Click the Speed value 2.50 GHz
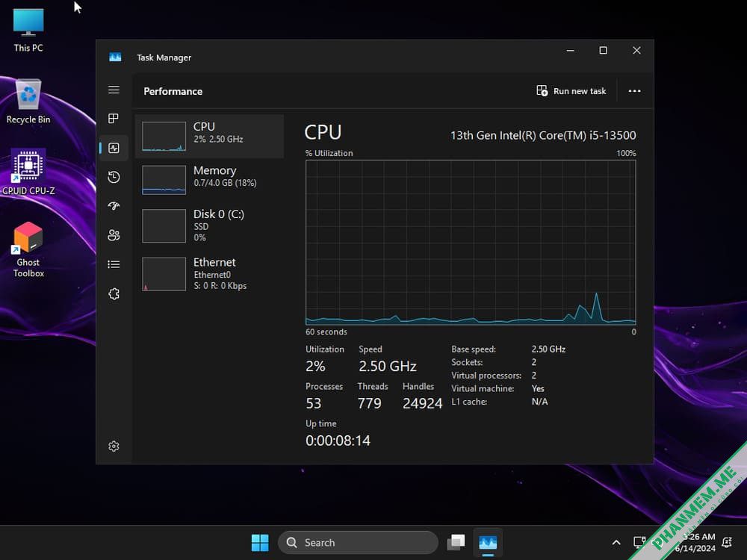The height and width of the screenshot is (560, 747). pyautogui.click(x=387, y=366)
